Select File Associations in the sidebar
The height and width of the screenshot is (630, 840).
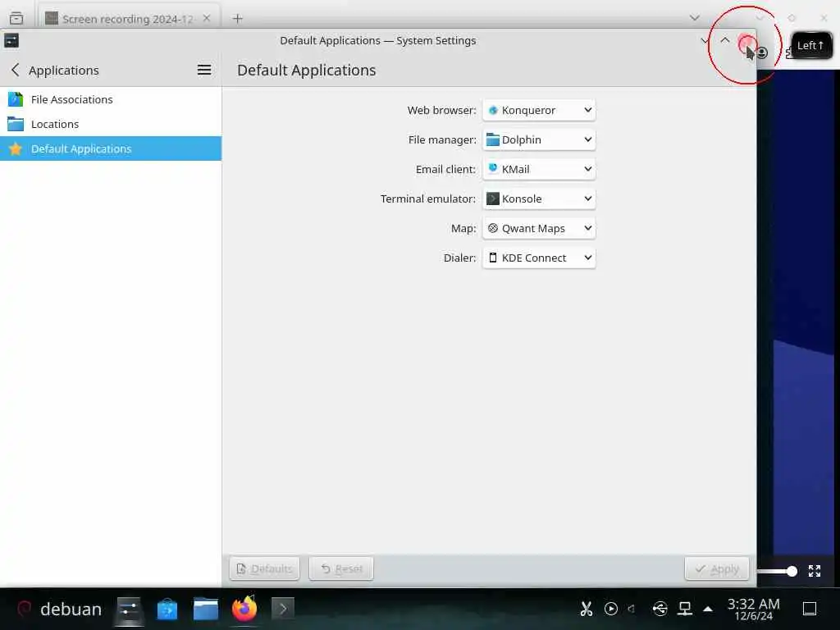[111, 99]
